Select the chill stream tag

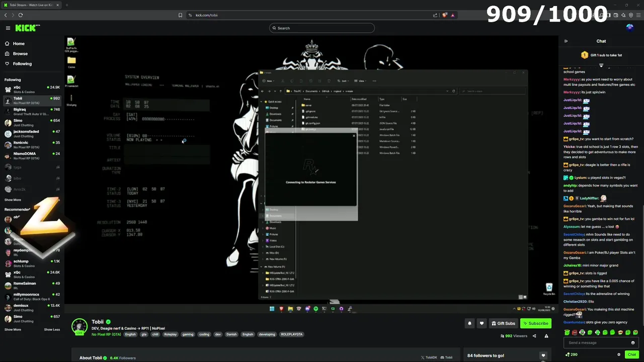[155, 334]
